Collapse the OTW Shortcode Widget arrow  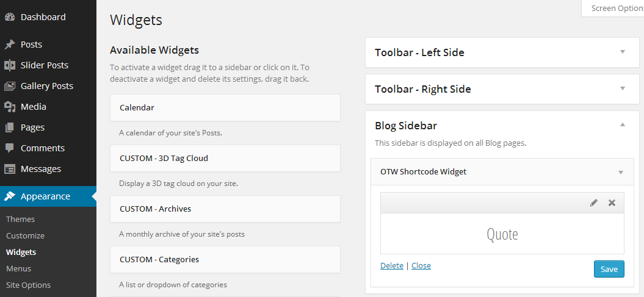tap(621, 173)
